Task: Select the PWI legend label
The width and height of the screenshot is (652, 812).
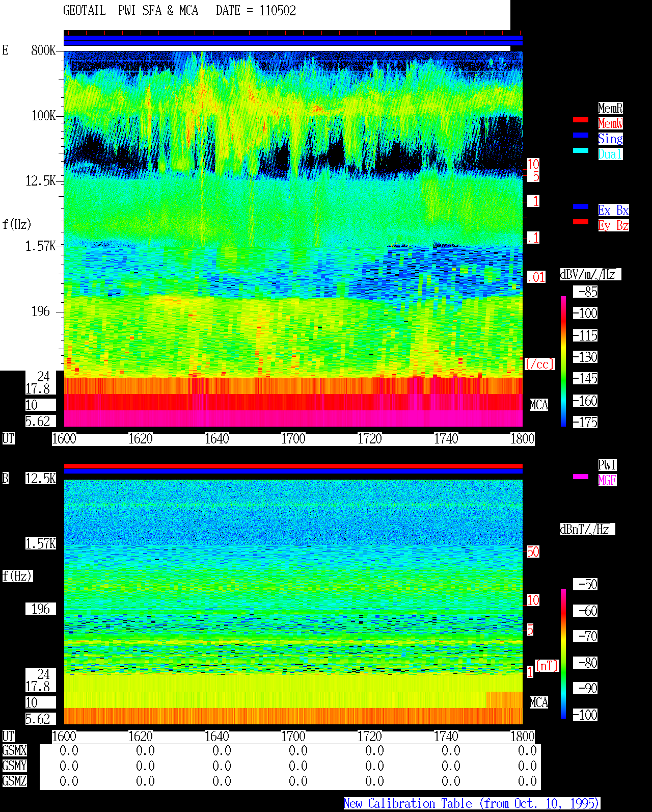Action: pyautogui.click(x=607, y=465)
